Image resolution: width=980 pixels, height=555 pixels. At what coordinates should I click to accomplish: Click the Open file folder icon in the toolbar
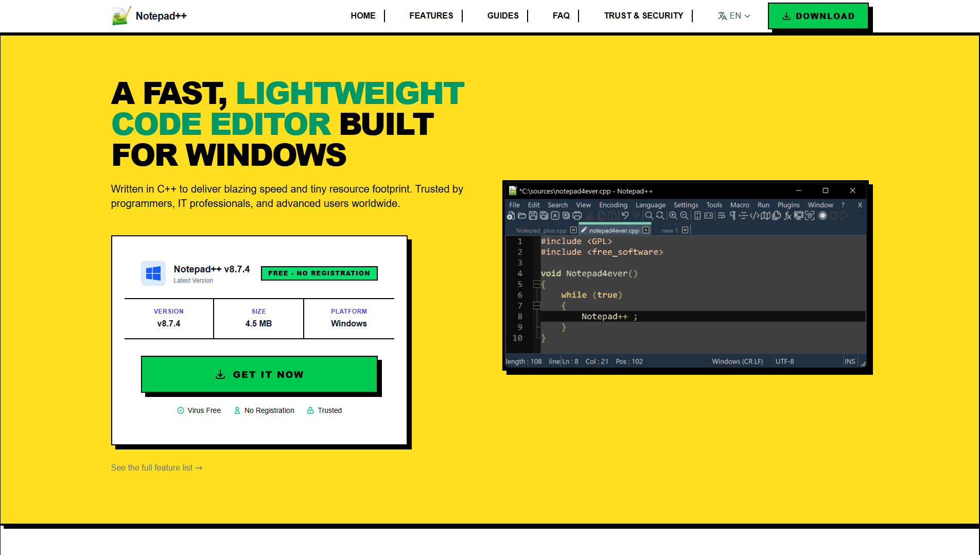pos(522,216)
